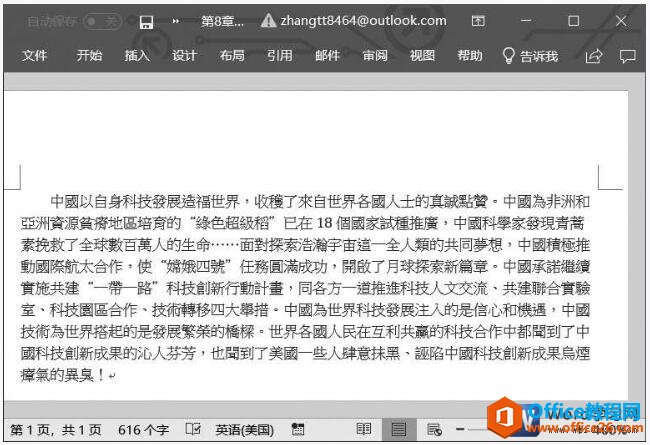650x445 pixels.
Task: Click the 告诉我 lightbulb search box
Action: (x=530, y=56)
